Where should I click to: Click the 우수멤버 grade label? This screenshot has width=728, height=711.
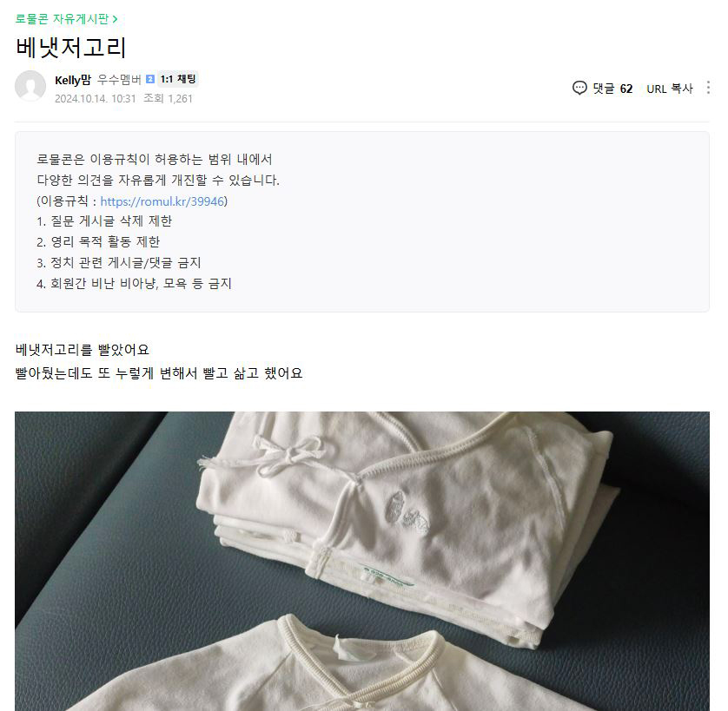click(x=119, y=80)
